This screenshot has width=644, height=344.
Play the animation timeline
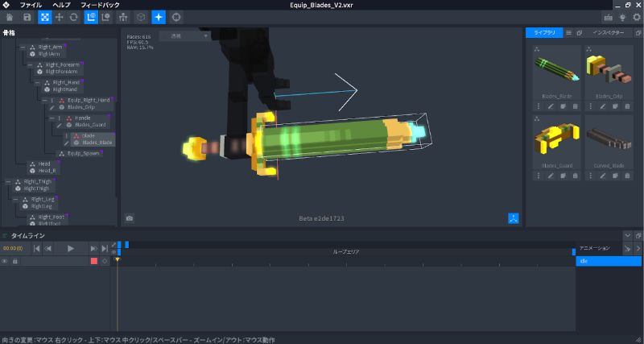71,248
